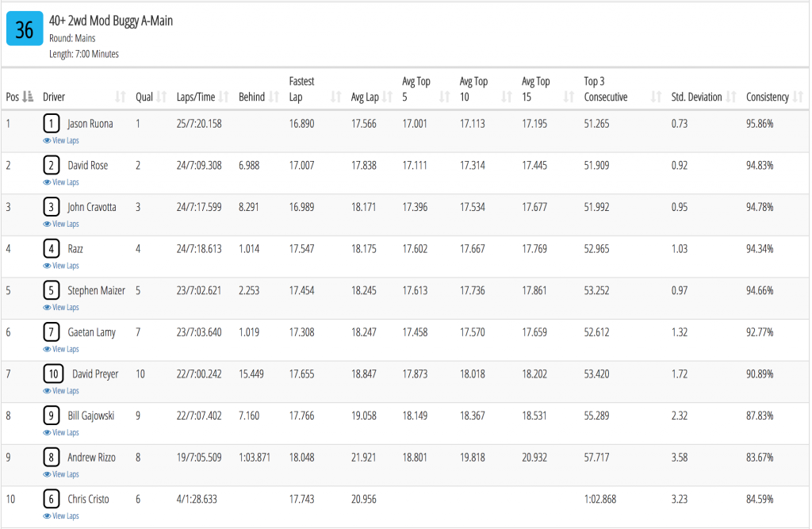
Task: Click car number 9 badge for Bill Gajowski
Action: point(51,416)
